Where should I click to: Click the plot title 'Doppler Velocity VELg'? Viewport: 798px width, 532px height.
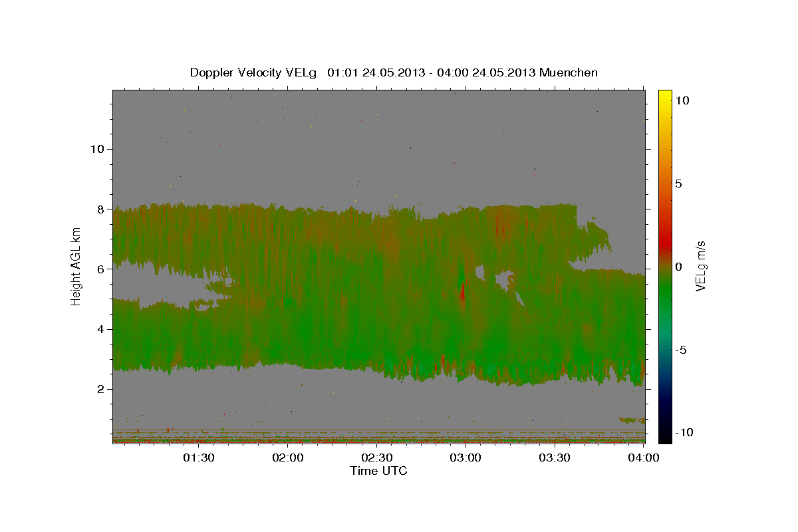pos(253,72)
